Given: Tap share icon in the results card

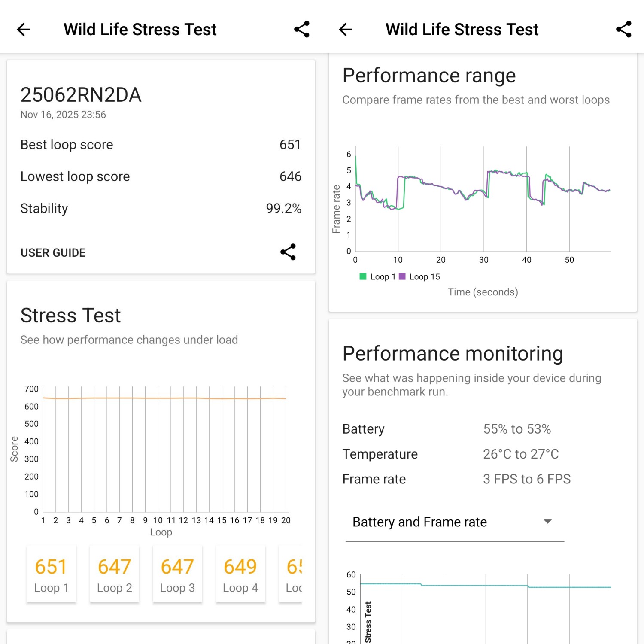Looking at the screenshot, I should (288, 252).
